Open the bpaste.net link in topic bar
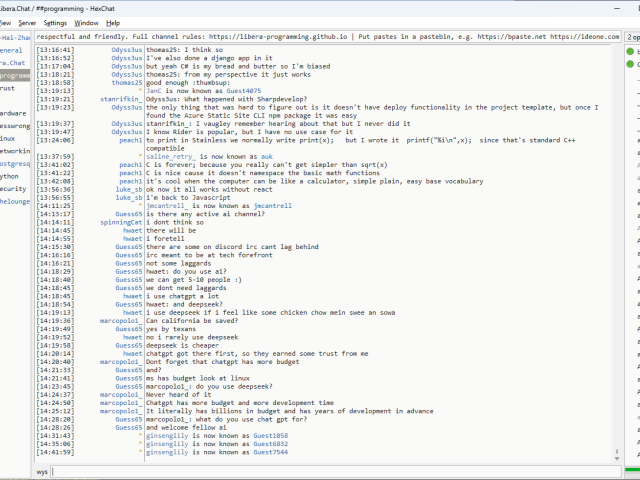The image size is (640, 480). (x=532, y=36)
